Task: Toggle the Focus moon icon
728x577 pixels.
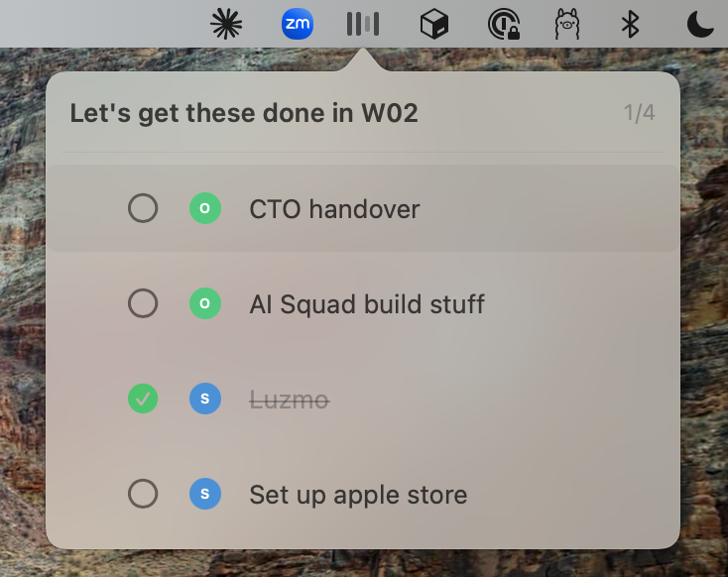Action: tap(700, 24)
